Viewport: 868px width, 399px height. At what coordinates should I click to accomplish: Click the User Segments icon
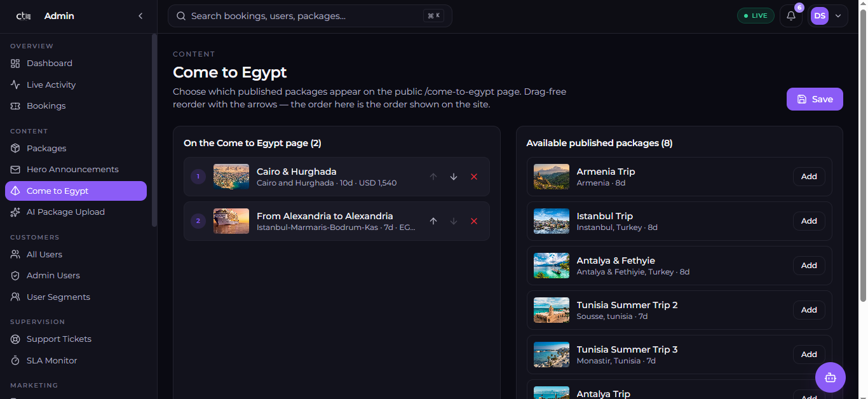point(15,297)
